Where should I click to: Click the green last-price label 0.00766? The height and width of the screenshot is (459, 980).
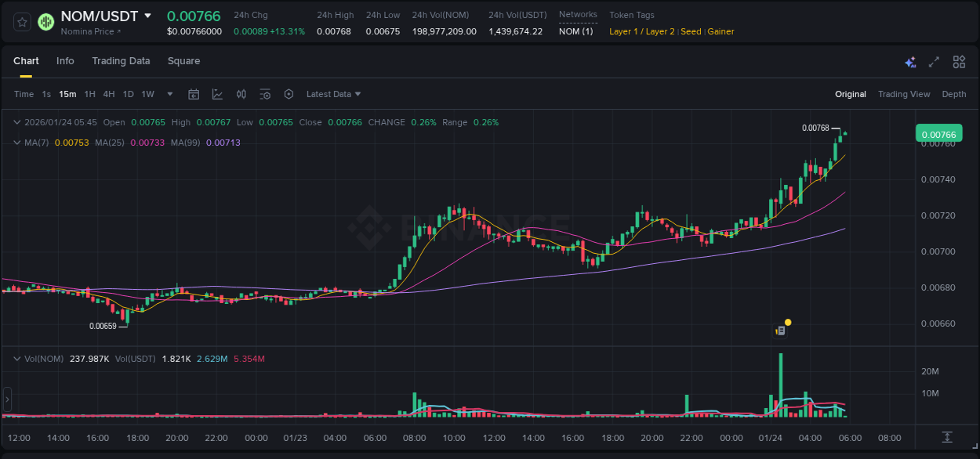pyautogui.click(x=938, y=134)
